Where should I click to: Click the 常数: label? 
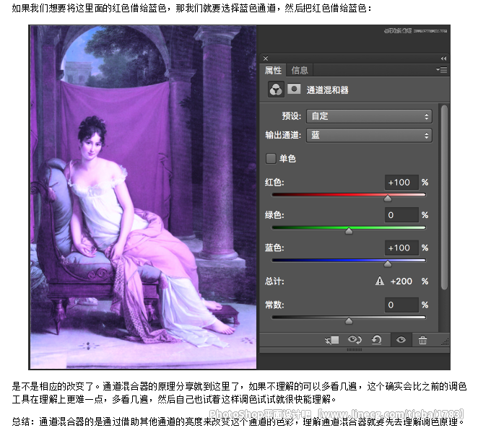click(274, 305)
